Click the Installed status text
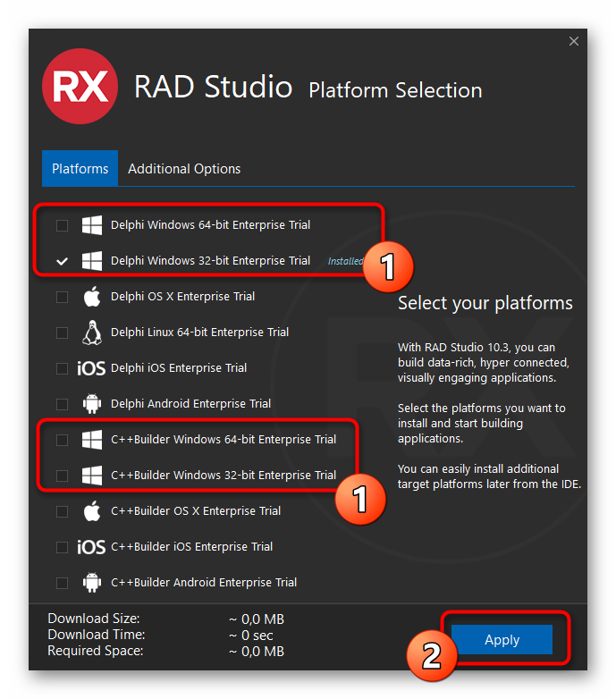The height and width of the screenshot is (699, 616). click(x=345, y=261)
